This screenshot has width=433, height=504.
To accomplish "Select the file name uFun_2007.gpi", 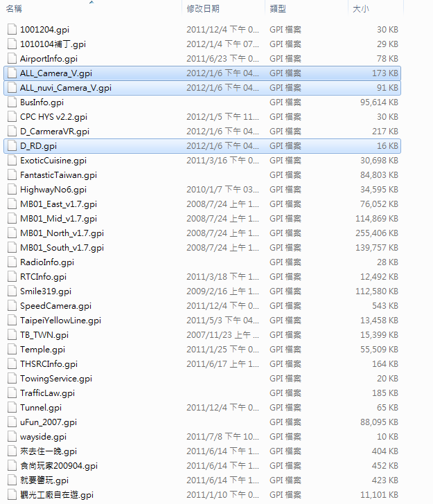I will pyautogui.click(x=48, y=422).
